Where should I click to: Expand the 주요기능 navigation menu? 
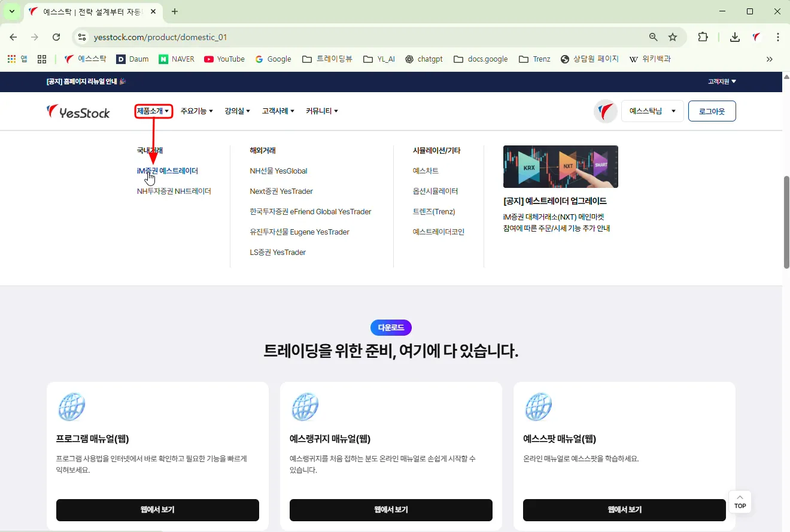[x=197, y=111]
